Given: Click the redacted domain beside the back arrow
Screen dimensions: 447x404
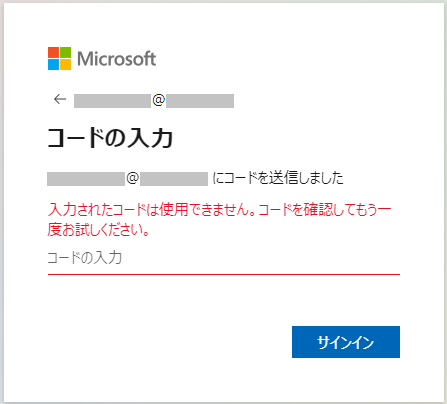Looking at the screenshot, I should 200,101.
